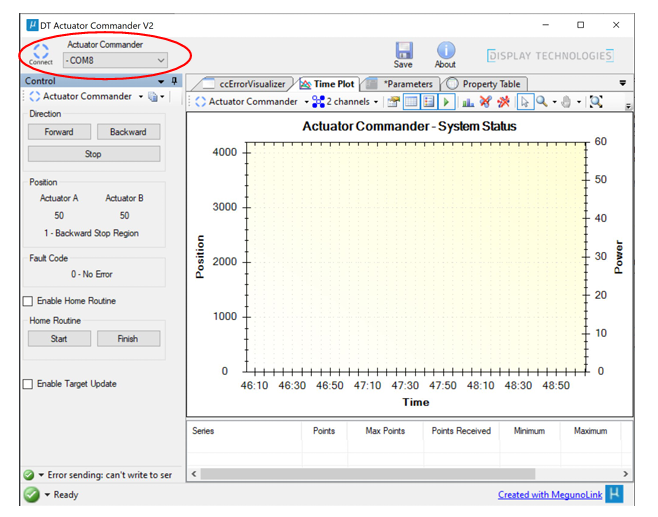Select the arrow cursor tool in plot toolbar
658x517 pixels.
click(x=525, y=101)
